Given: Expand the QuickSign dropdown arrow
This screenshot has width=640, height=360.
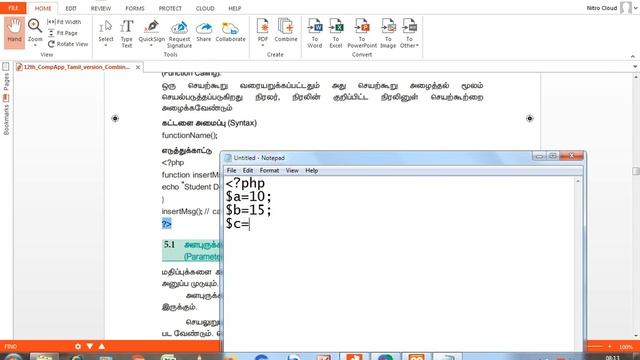Looking at the screenshot, I should (151, 45).
